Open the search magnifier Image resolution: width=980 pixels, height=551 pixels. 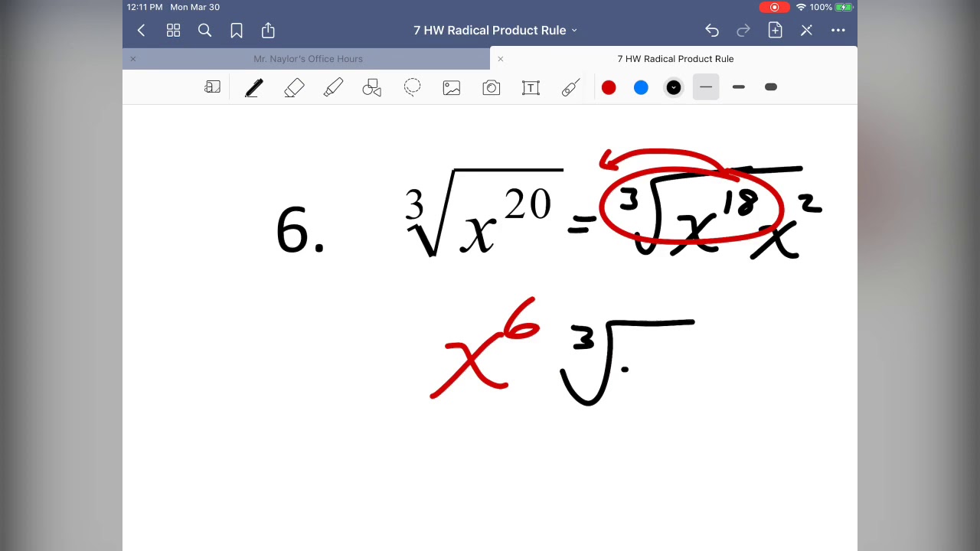[204, 31]
